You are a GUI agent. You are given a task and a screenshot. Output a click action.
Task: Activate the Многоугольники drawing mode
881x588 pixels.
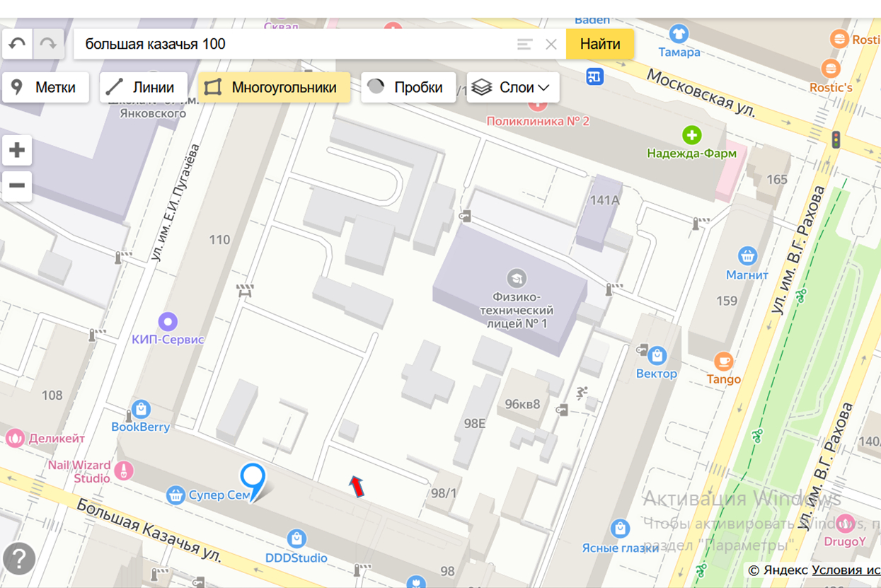tap(274, 88)
